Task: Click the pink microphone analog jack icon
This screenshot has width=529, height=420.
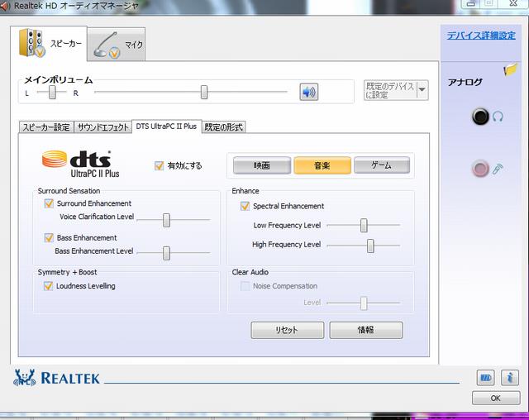Action: [480, 169]
